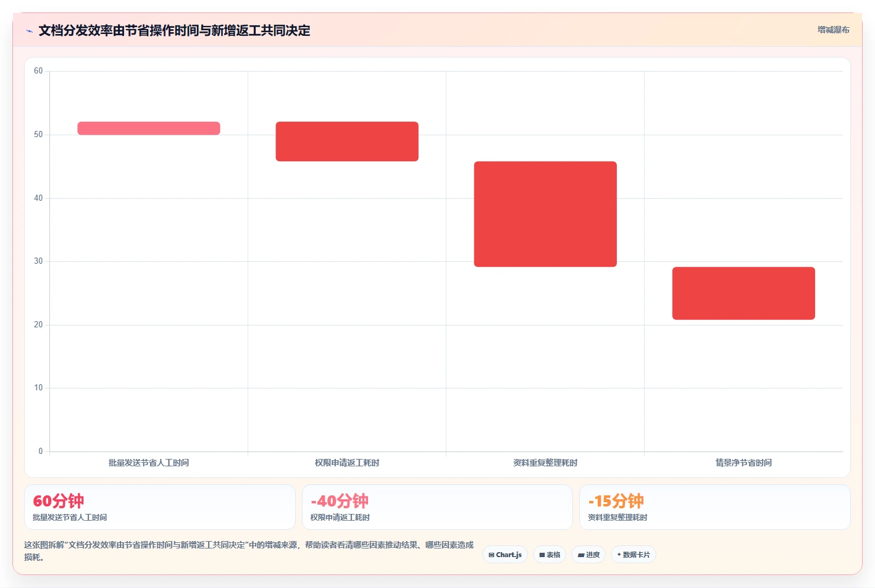Click y-axis value 10

coord(38,388)
